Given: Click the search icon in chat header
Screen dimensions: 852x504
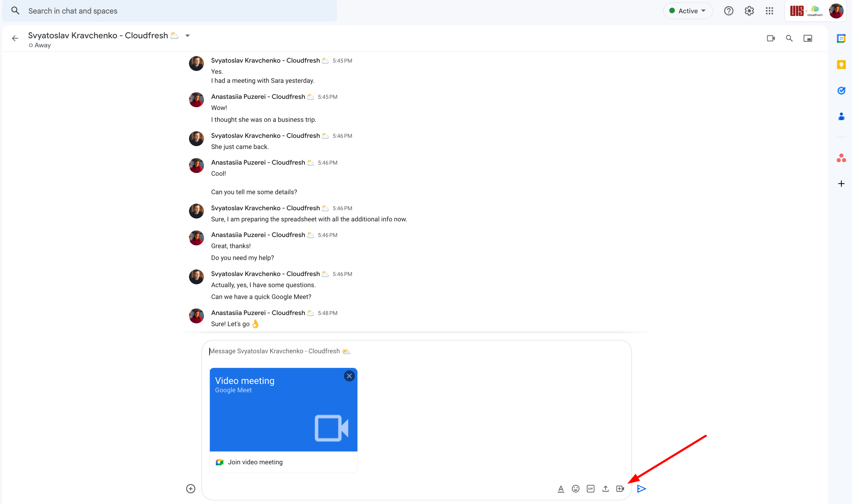Looking at the screenshot, I should (x=790, y=38).
